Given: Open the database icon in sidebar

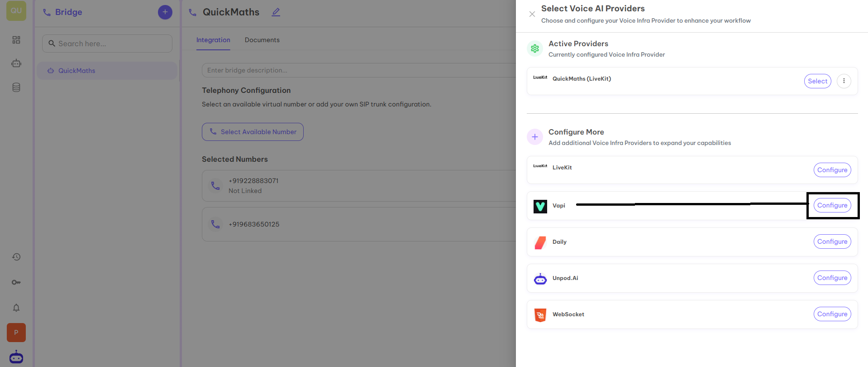Looking at the screenshot, I should (16, 87).
